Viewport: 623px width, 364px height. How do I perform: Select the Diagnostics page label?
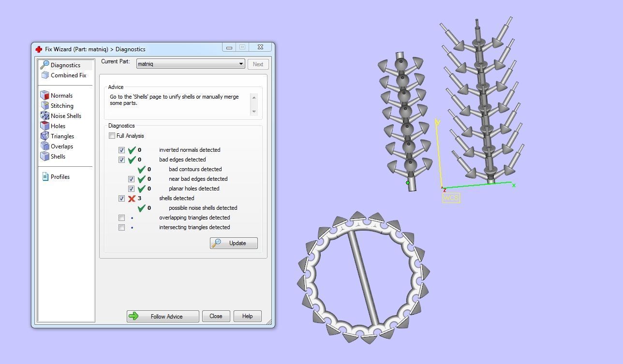65,65
